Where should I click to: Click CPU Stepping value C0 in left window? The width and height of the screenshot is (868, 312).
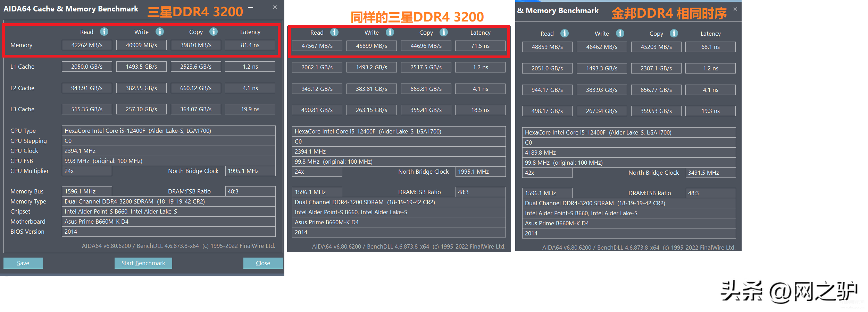pos(169,141)
